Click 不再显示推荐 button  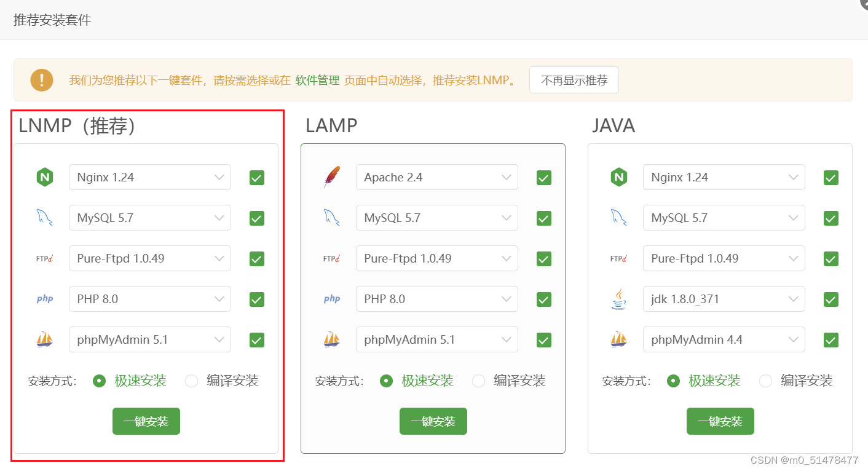coord(574,80)
